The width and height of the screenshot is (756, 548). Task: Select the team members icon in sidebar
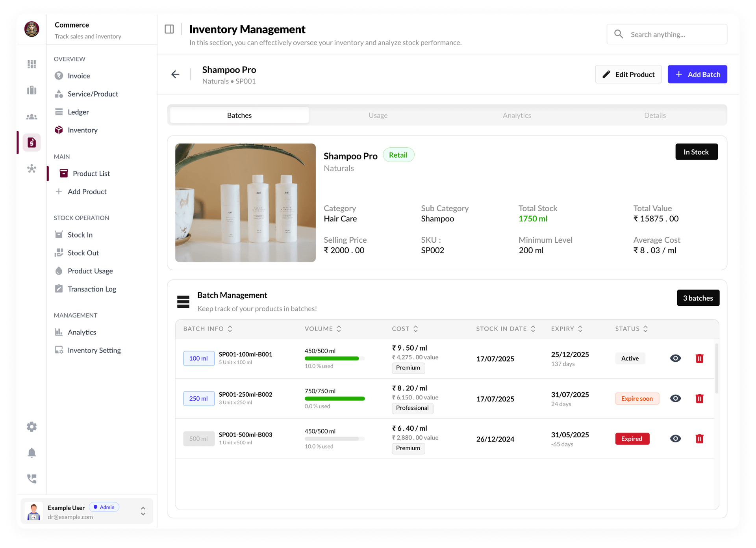click(31, 117)
